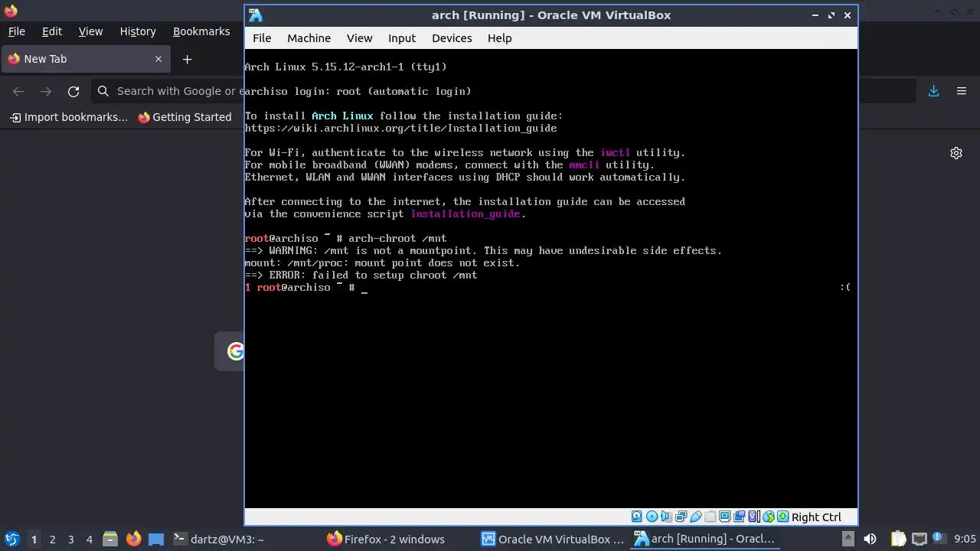Open new tab personalize gear in Firefox
Viewport: 980px width, 551px height.
tap(956, 153)
